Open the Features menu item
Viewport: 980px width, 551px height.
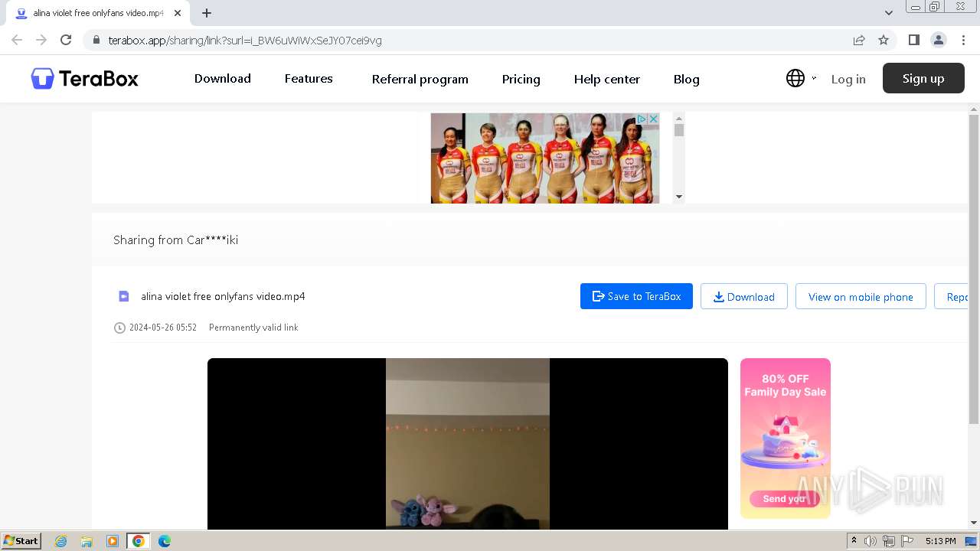point(309,79)
